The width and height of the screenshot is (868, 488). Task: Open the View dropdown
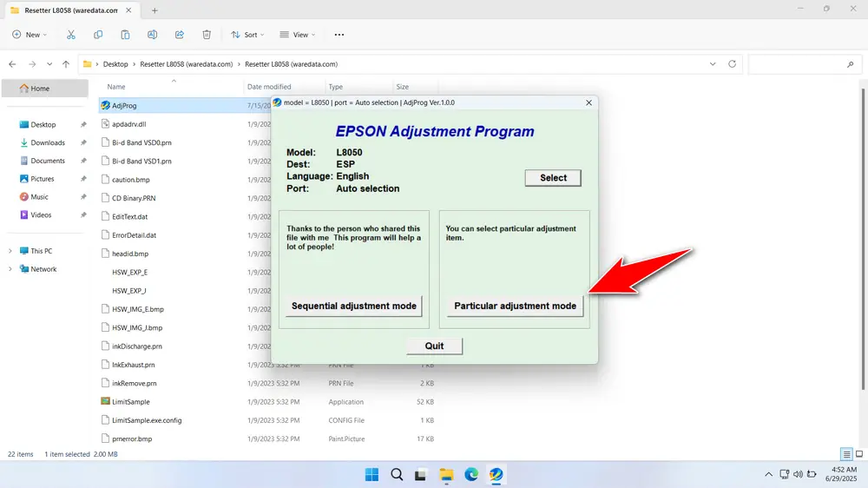[297, 35]
